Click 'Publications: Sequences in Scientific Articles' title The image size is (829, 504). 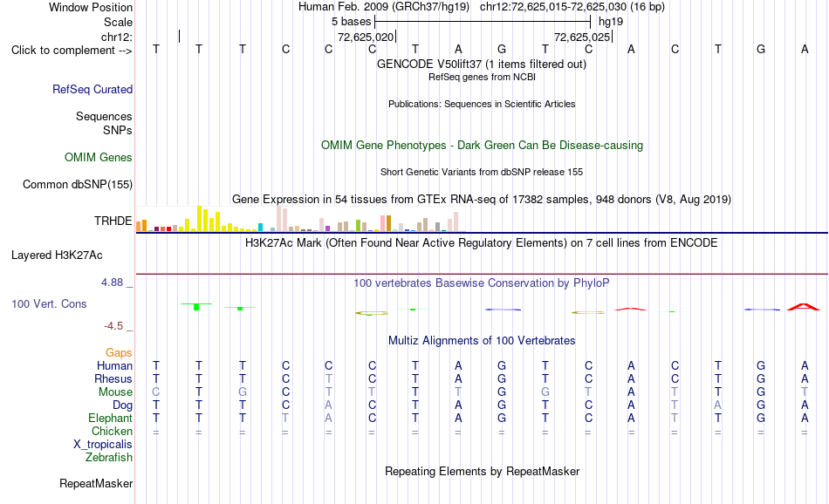point(482,104)
